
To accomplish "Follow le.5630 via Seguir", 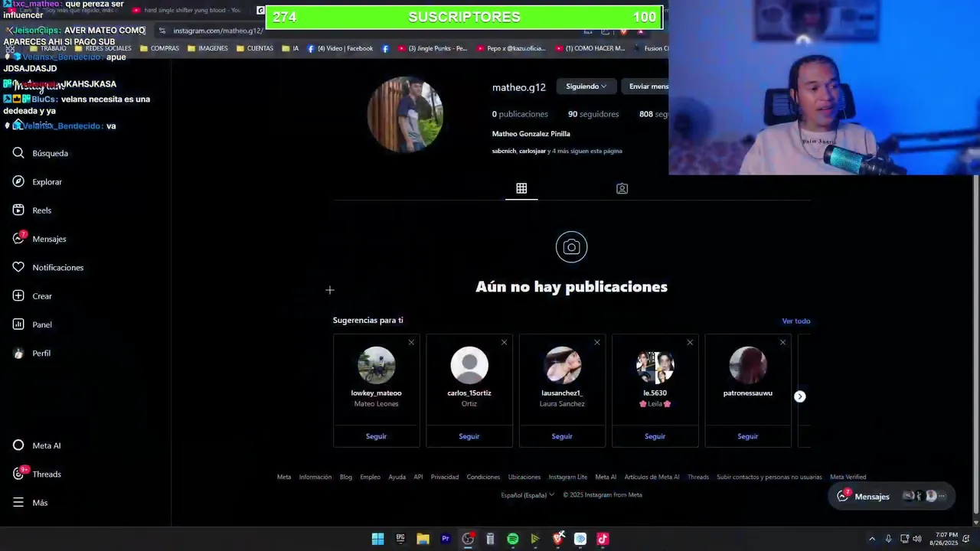I will click(x=655, y=436).
